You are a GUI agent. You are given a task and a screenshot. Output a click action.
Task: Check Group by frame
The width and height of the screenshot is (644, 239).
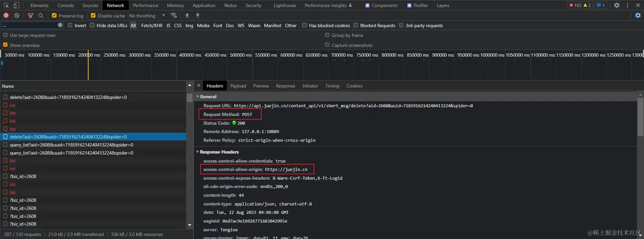(x=327, y=35)
